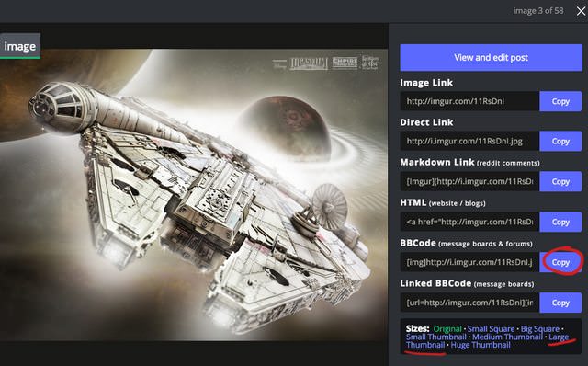Select the Direct Link text field
This screenshot has height=366, width=588.
click(469, 141)
